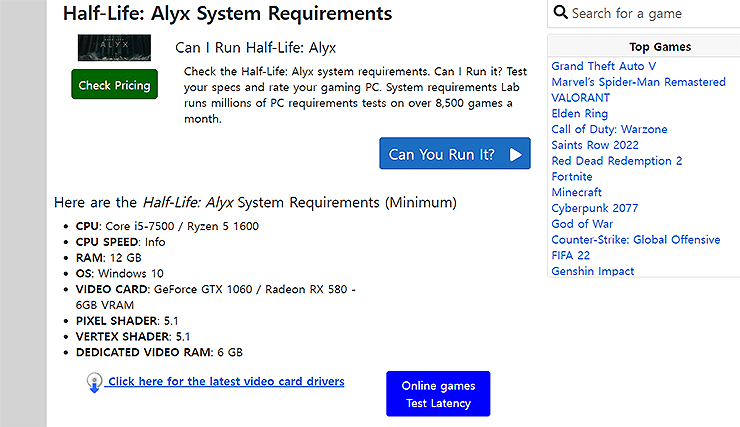The width and height of the screenshot is (740, 427).
Task: Click the Top Games header
Action: pyautogui.click(x=660, y=47)
